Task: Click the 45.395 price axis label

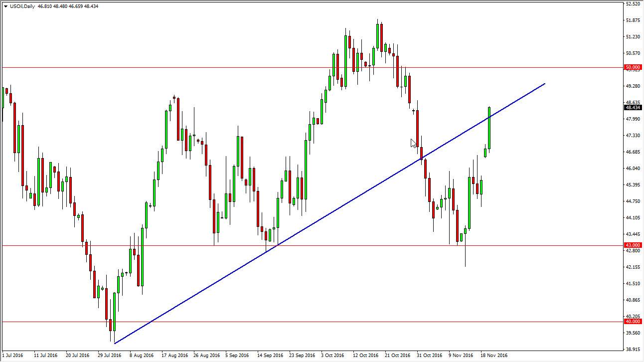Action: (633, 185)
